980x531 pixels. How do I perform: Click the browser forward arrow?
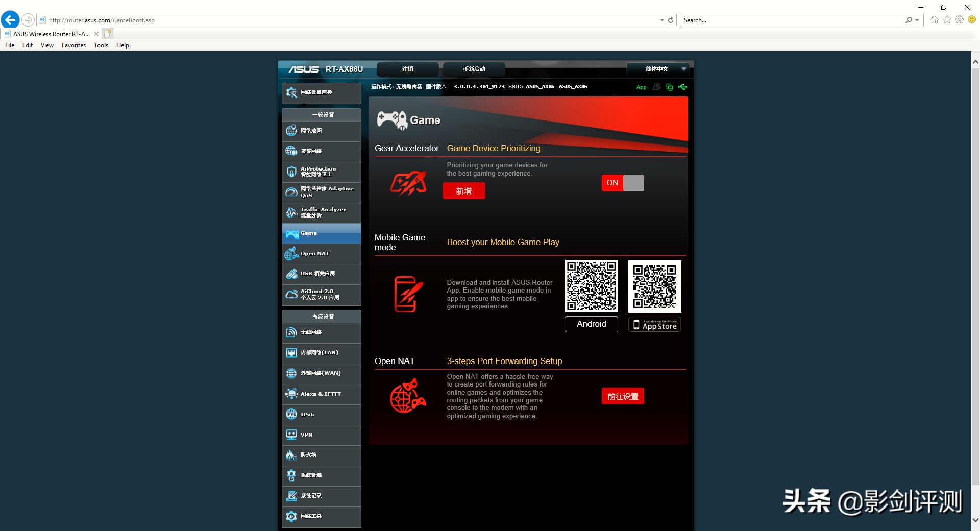pyautogui.click(x=28, y=20)
